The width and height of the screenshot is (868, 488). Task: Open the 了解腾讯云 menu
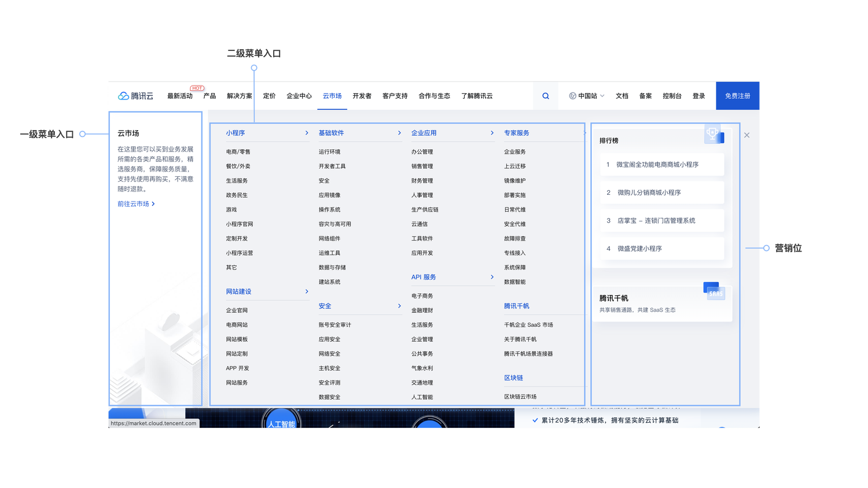pos(477,96)
